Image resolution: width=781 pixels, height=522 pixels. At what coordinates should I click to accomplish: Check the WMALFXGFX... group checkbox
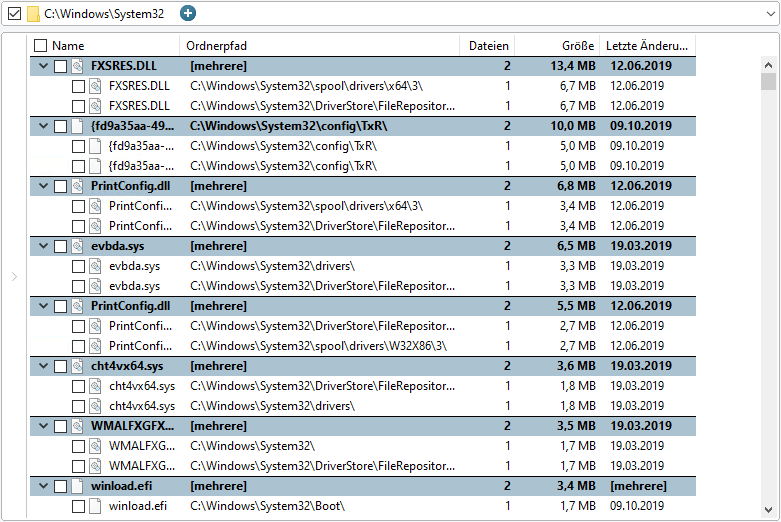click(x=60, y=426)
